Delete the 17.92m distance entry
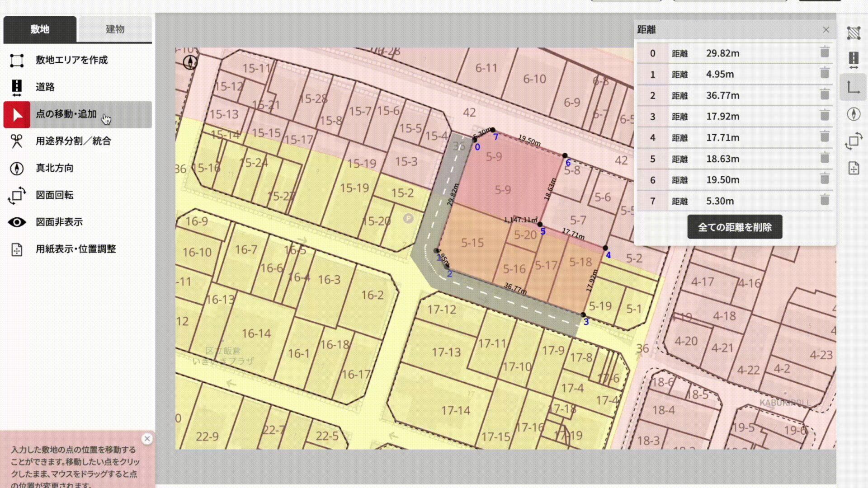Image resolution: width=868 pixels, height=488 pixels. (825, 116)
